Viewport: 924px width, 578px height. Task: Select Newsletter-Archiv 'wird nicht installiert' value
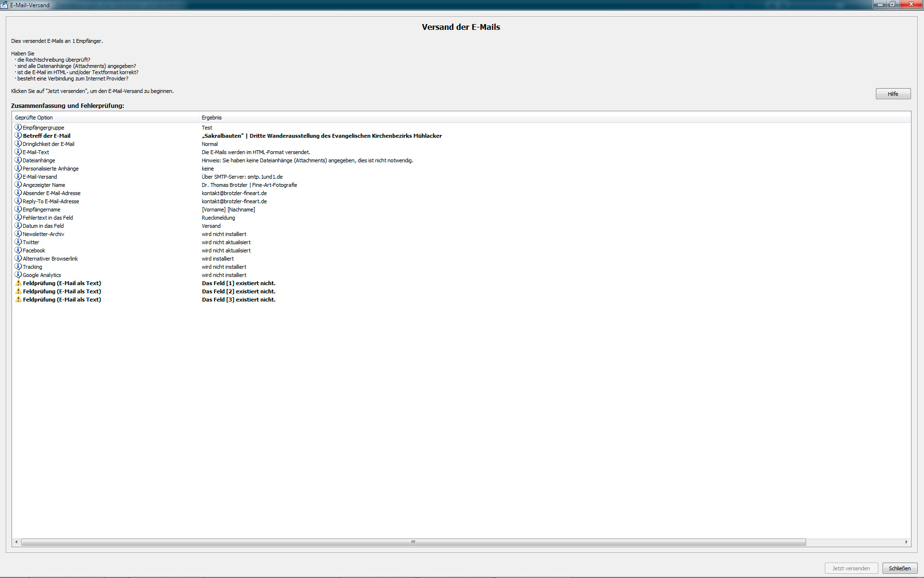pos(224,234)
